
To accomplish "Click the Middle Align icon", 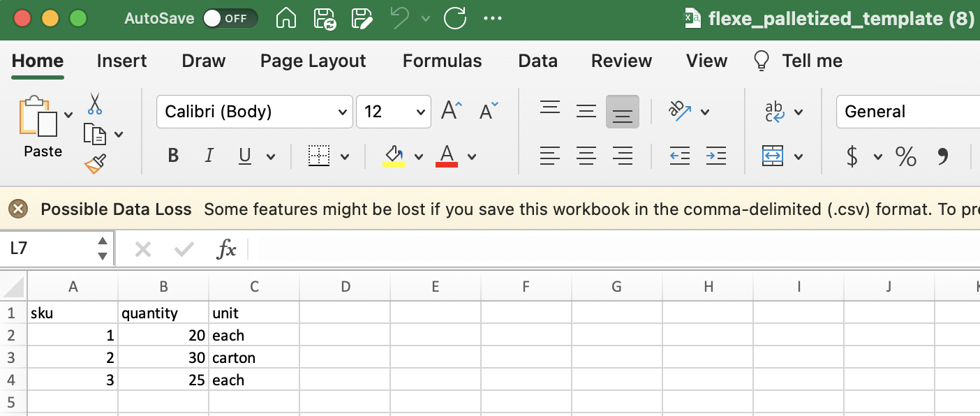I will (x=586, y=111).
